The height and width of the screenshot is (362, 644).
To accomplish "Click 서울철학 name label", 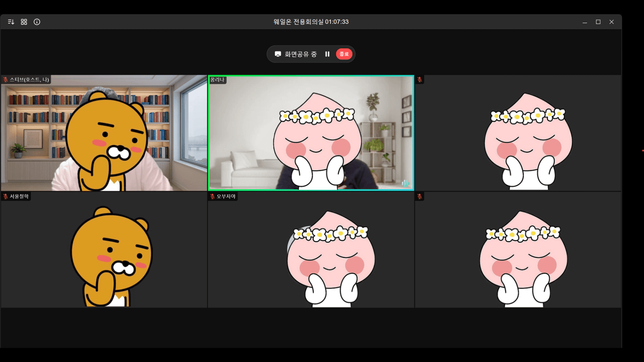I will click(x=19, y=196).
